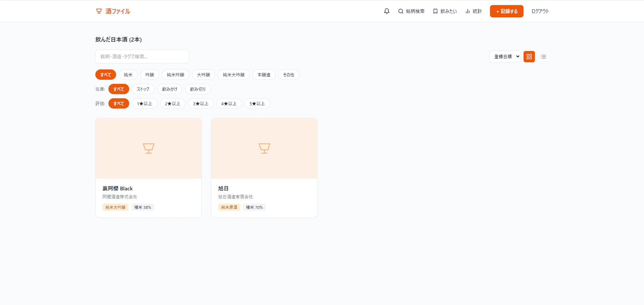
Task: Filter rating 4★以上
Action: 229,103
